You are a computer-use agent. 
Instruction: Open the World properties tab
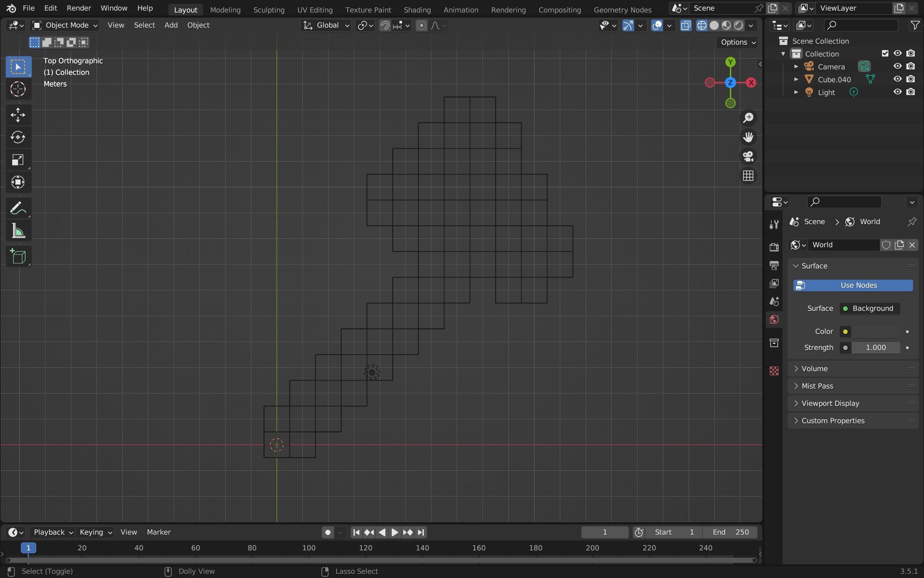pyautogui.click(x=774, y=320)
